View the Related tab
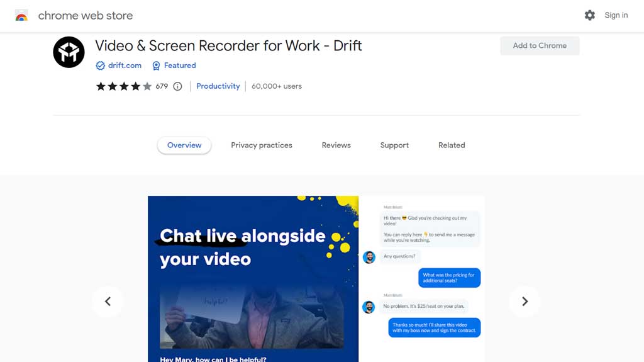Viewport: 644px width, 362px height. coord(452,145)
